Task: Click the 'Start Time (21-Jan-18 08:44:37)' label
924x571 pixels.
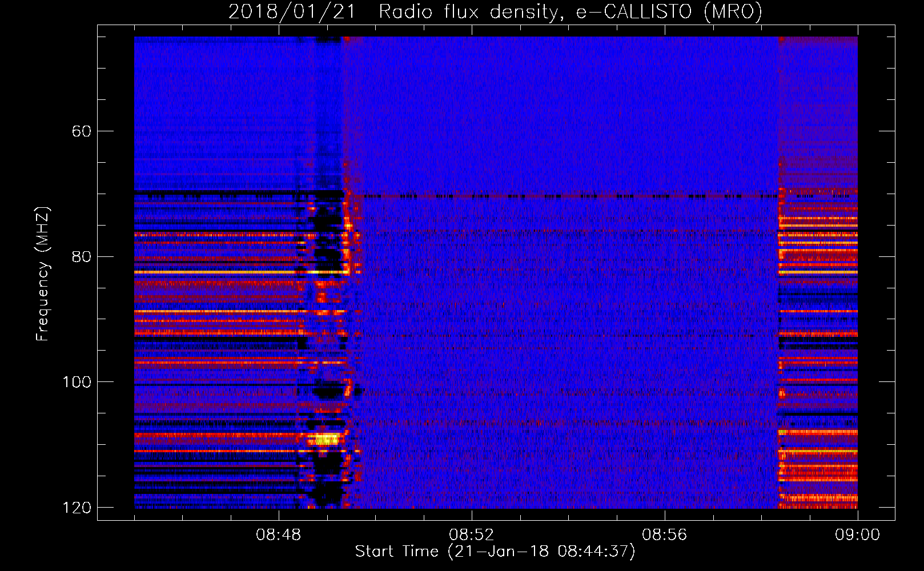Action: tap(495, 552)
